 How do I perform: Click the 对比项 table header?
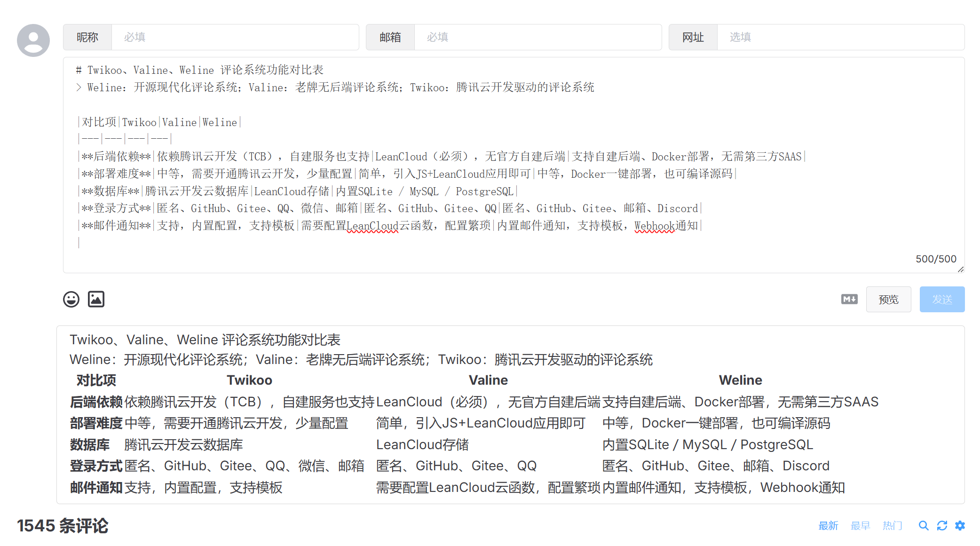[96, 380]
